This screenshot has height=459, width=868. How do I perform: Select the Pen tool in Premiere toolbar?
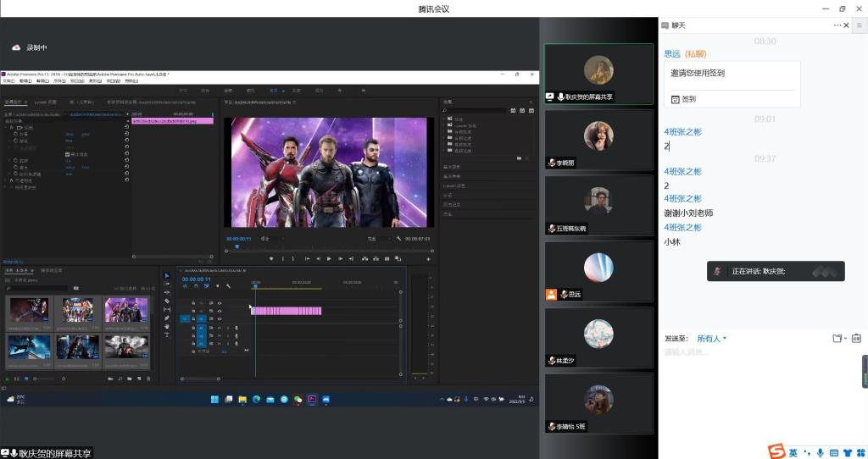coord(167,318)
